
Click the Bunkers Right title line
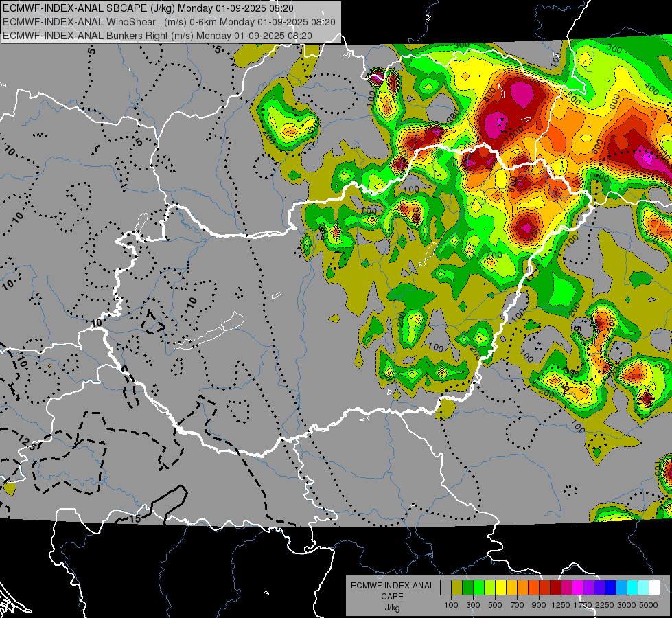tap(157, 36)
